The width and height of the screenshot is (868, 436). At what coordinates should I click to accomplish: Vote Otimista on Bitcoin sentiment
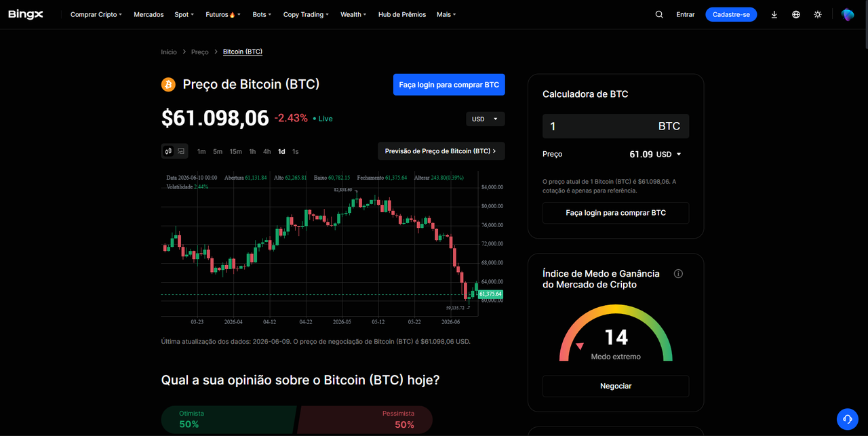tap(229, 420)
